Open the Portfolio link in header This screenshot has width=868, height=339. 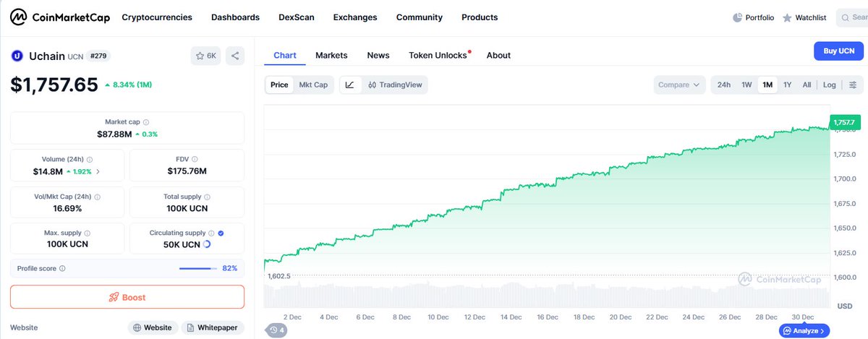[x=753, y=17]
